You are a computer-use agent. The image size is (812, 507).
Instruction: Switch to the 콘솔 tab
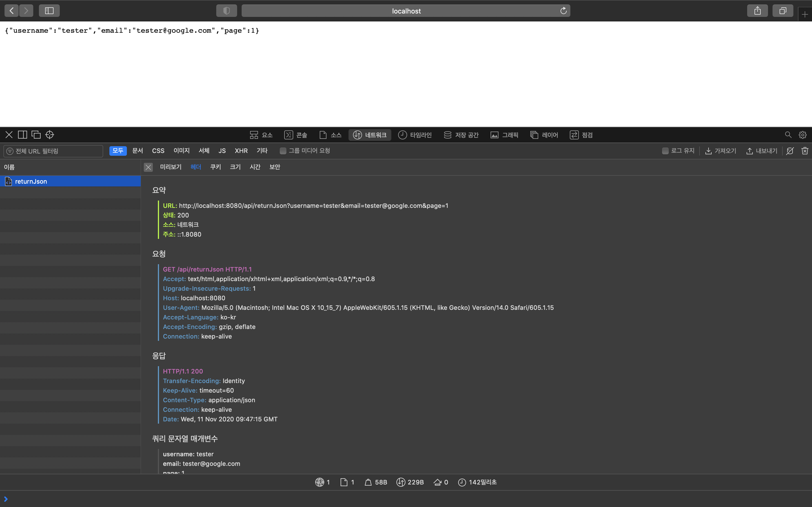coord(295,135)
